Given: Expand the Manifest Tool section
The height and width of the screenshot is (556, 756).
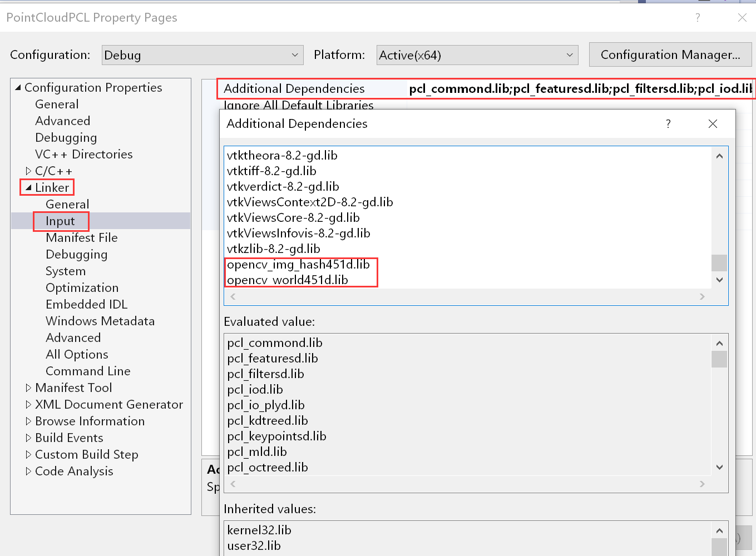Looking at the screenshot, I should [29, 388].
